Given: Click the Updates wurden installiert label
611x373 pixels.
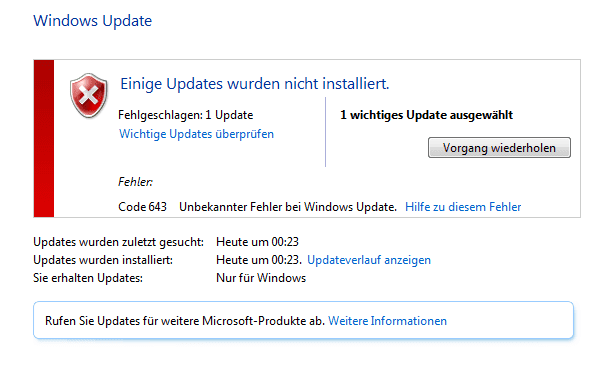Looking at the screenshot, I should pos(103,260).
